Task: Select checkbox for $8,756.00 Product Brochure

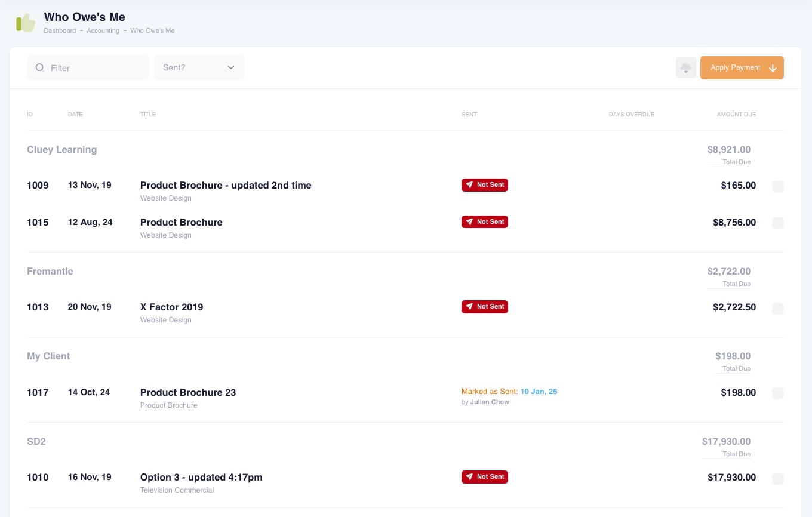Action: pyautogui.click(x=777, y=223)
